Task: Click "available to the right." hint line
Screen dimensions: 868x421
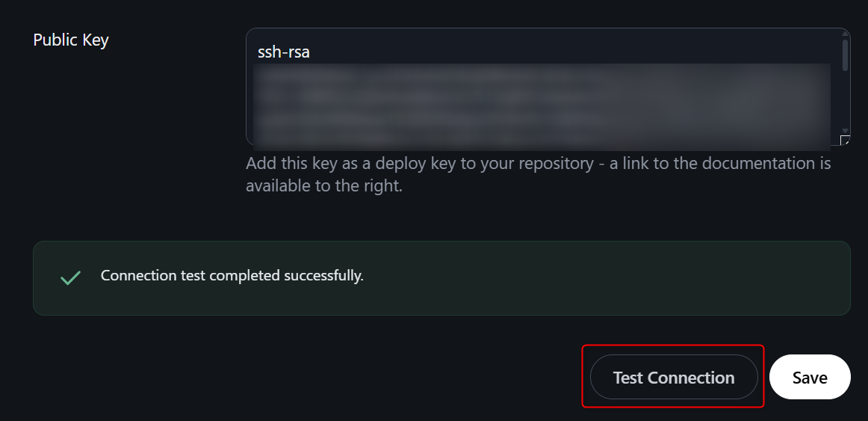Action: point(323,186)
